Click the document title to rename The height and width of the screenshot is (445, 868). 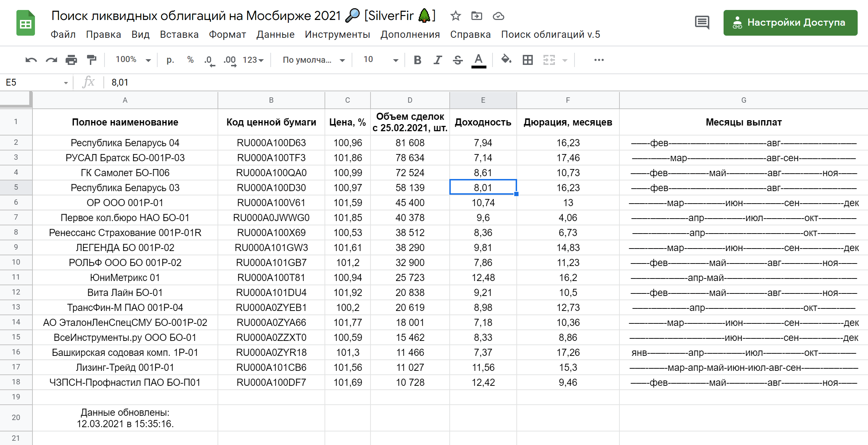[243, 16]
